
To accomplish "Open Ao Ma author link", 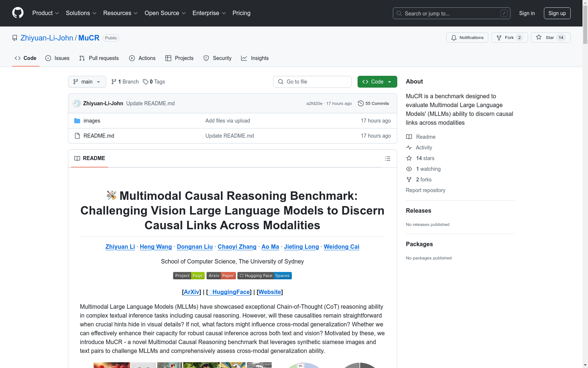I will tap(270, 247).
